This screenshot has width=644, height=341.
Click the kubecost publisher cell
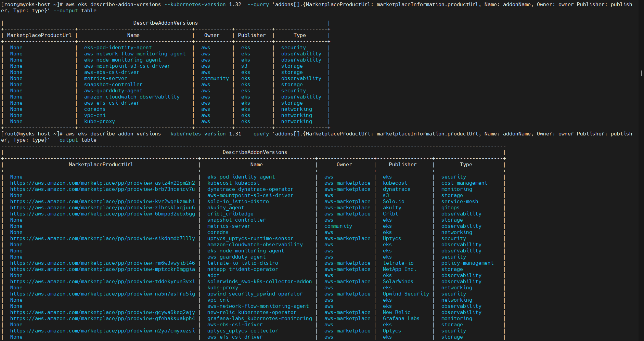tap(395, 183)
